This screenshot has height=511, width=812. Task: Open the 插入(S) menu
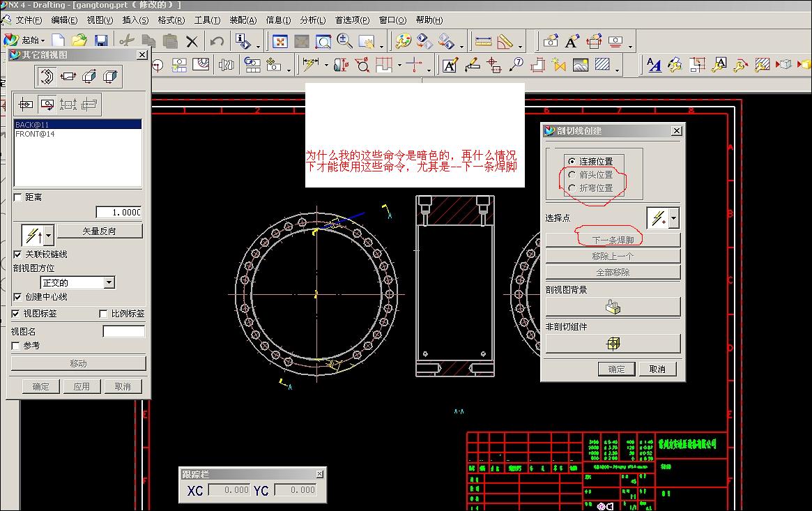(135, 20)
